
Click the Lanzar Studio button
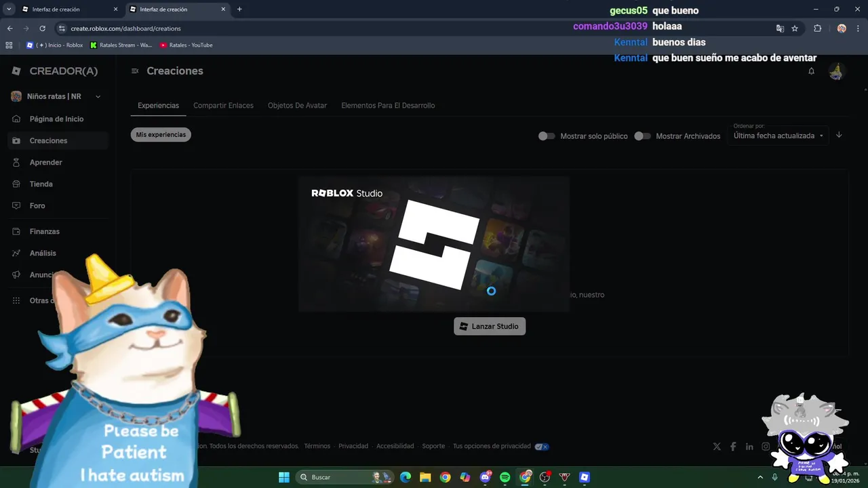[x=490, y=326]
